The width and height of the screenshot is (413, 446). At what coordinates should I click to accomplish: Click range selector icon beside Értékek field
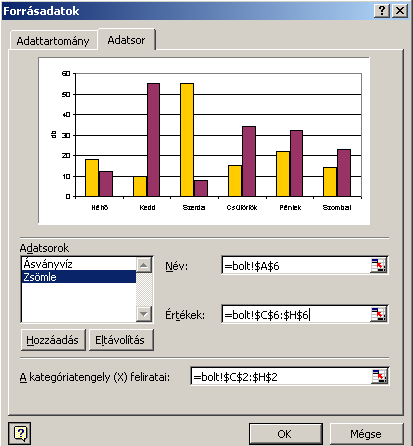click(x=379, y=314)
